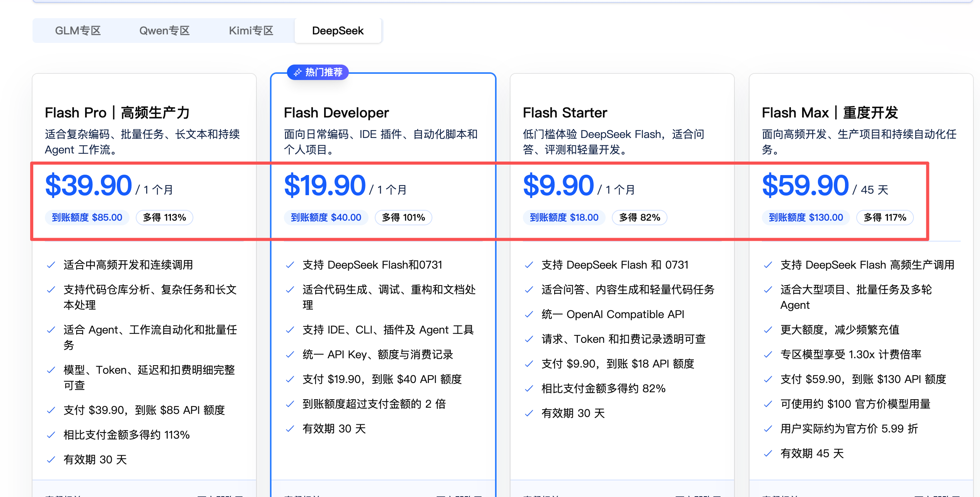
Task: Click checkmark beside 相比支付金额多得约 113%
Action: pos(51,435)
